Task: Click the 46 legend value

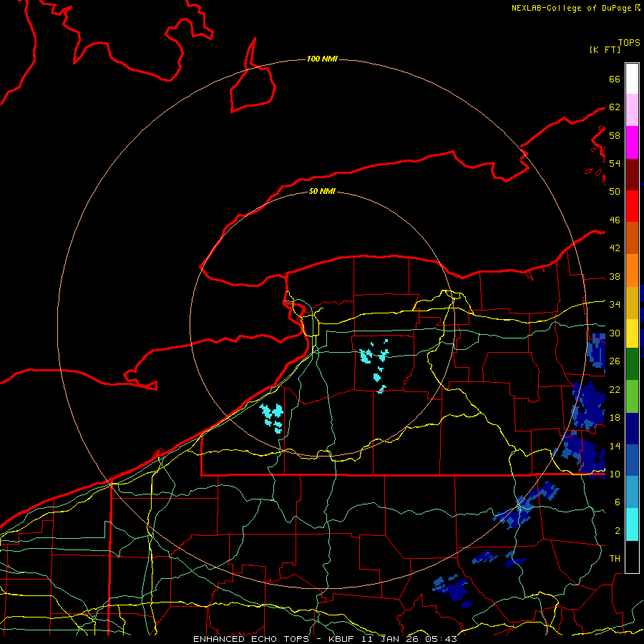Action: (x=615, y=220)
